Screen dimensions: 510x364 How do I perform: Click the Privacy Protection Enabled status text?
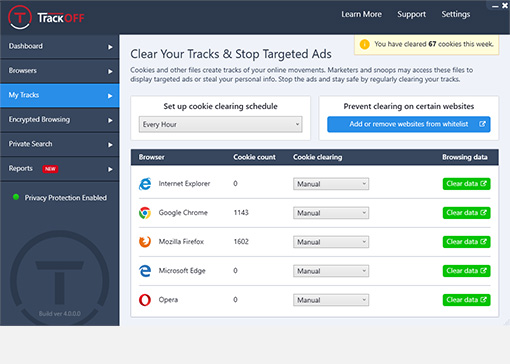66,198
